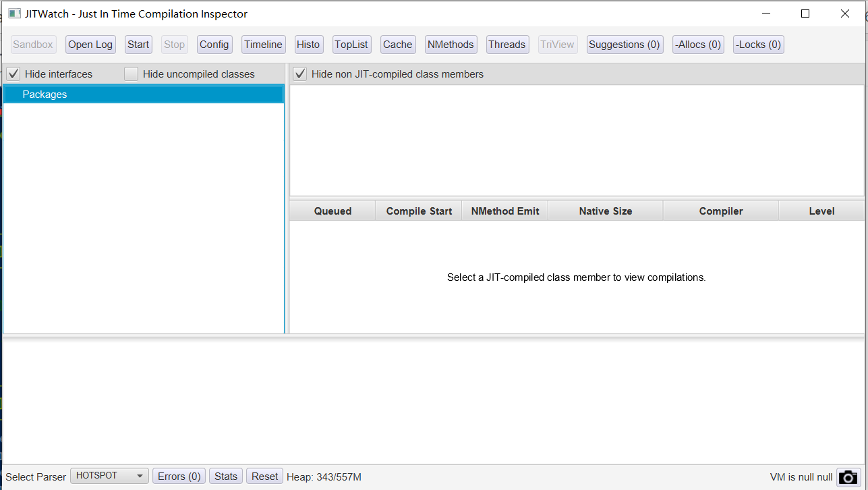Image resolution: width=868 pixels, height=490 pixels.
Task: Open the -Locks (0) report
Action: (x=758, y=45)
